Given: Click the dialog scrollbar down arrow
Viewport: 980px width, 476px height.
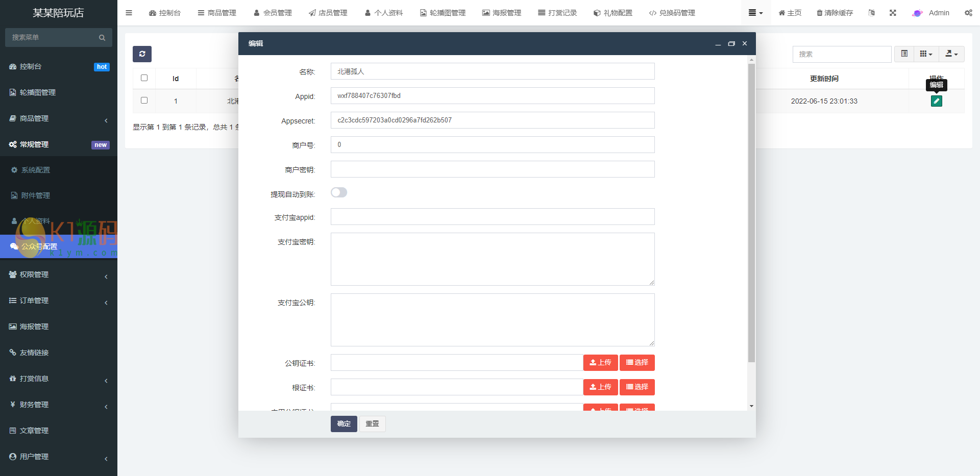Looking at the screenshot, I should click(x=751, y=406).
